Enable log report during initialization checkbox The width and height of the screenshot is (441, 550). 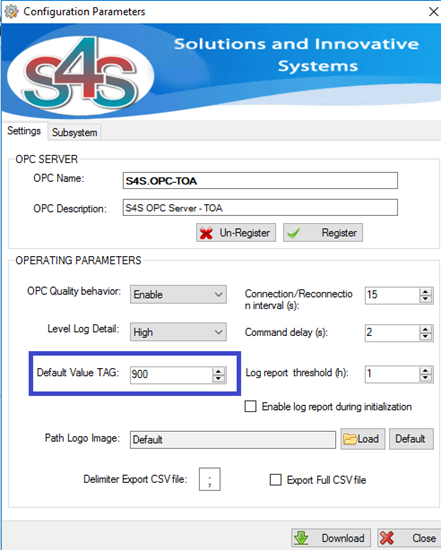pyautogui.click(x=250, y=407)
